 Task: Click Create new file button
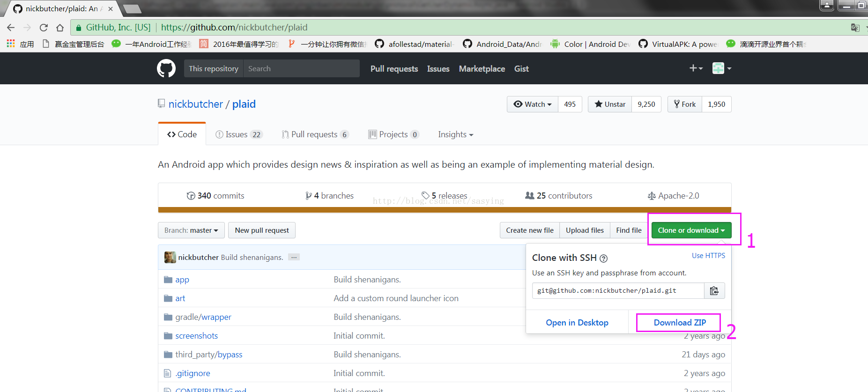pyautogui.click(x=530, y=230)
